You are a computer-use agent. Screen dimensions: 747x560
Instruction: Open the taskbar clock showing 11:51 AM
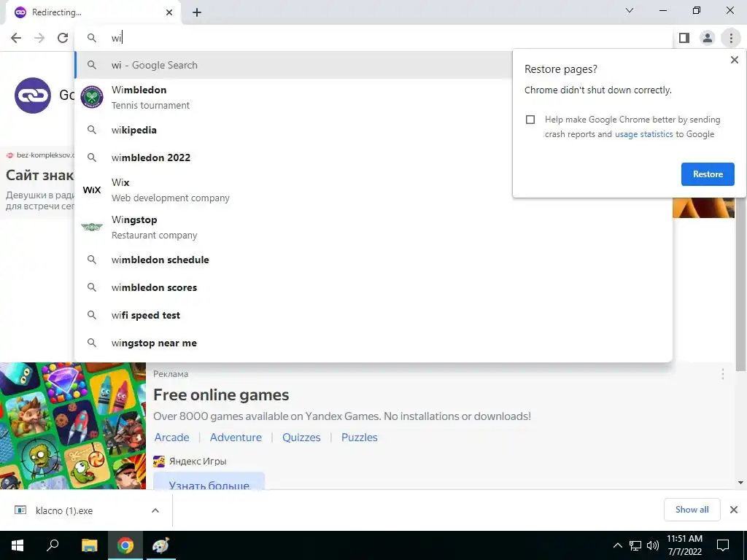pos(684,545)
